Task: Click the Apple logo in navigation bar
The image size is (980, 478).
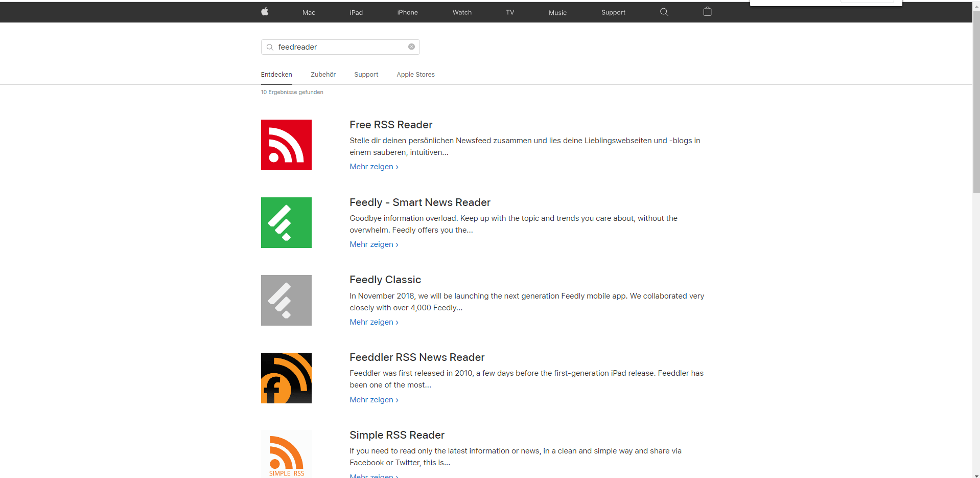Action: (x=265, y=12)
